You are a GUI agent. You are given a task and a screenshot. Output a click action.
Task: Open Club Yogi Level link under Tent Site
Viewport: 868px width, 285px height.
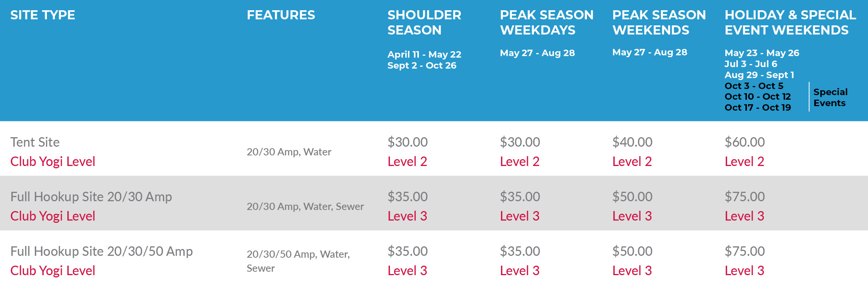(53, 161)
